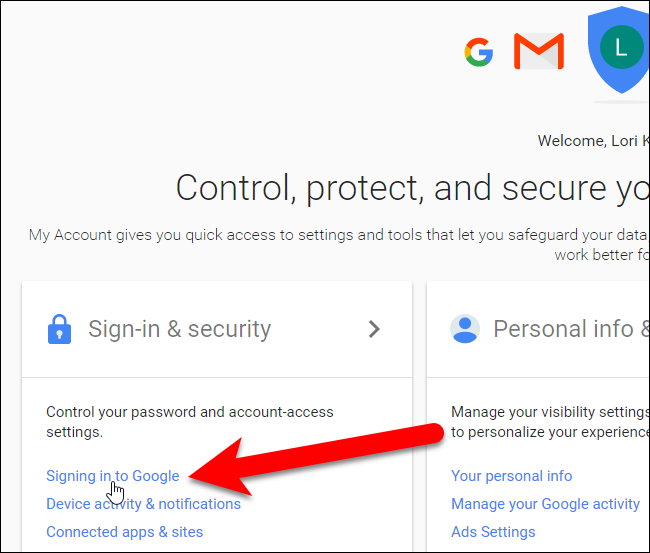The height and width of the screenshot is (553, 650).
Task: Open the Gmail envelope icon
Action: (539, 51)
